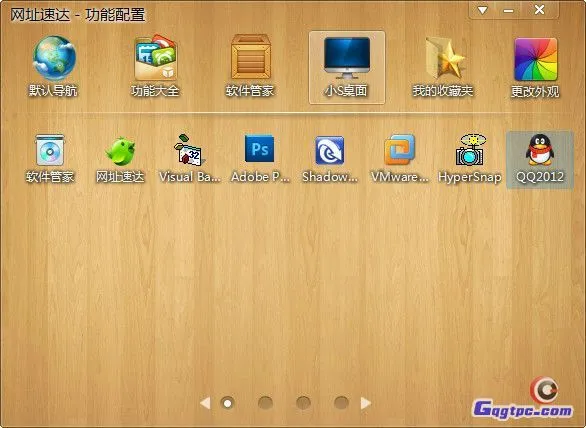Launch the Adobe P... Photoshop shortcut

tap(260, 159)
